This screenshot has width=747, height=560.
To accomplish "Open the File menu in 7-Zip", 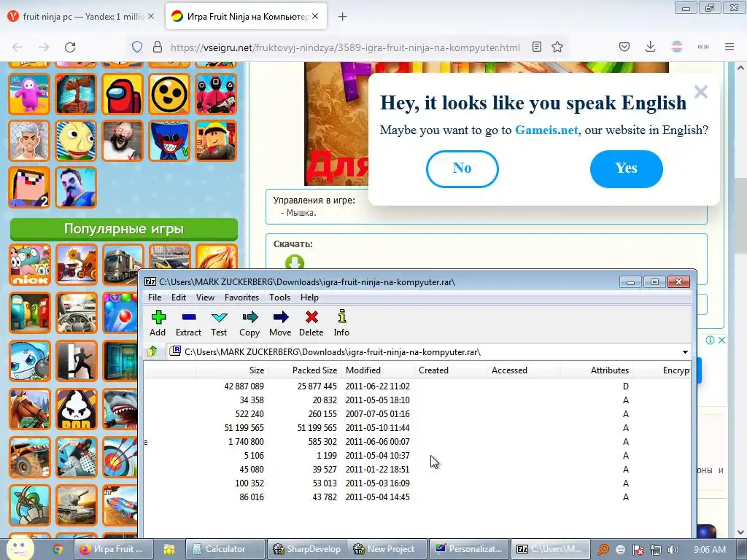I will [x=155, y=297].
